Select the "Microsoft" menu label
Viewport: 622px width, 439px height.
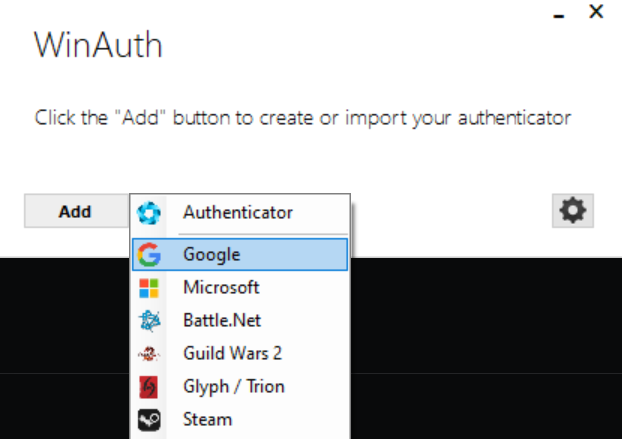point(221,288)
